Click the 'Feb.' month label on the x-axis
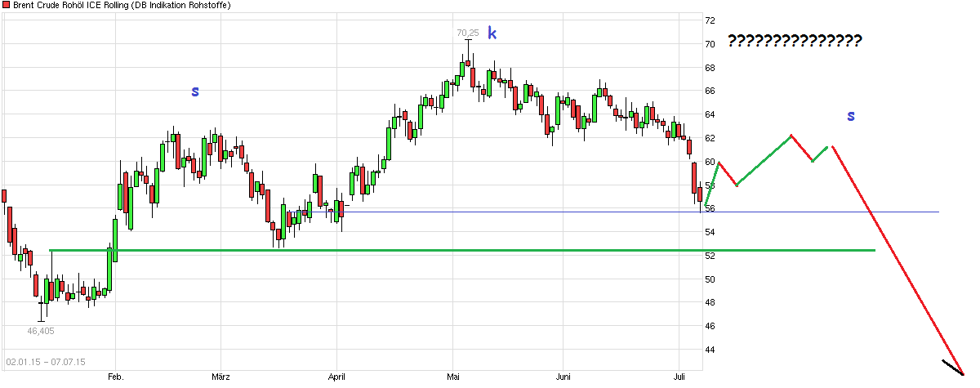 click(x=115, y=377)
